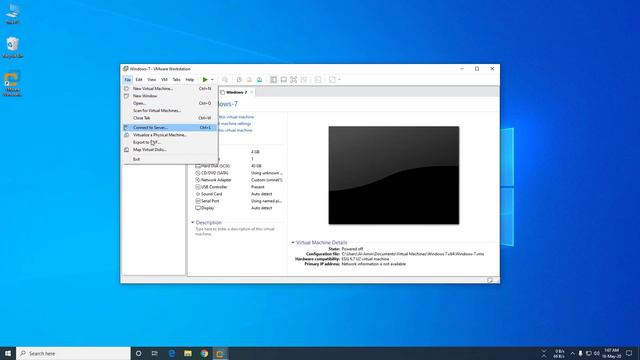The height and width of the screenshot is (360, 640).
Task: Show hidden system tray icons
Action: 572,353
